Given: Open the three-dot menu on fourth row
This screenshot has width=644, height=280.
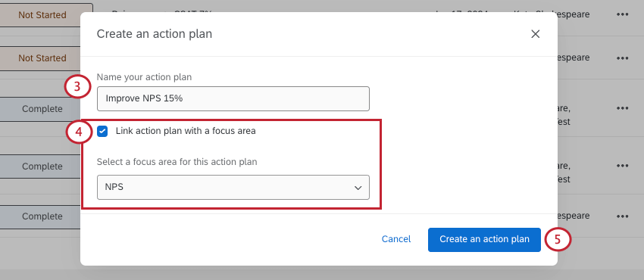Looking at the screenshot, I should [622, 166].
